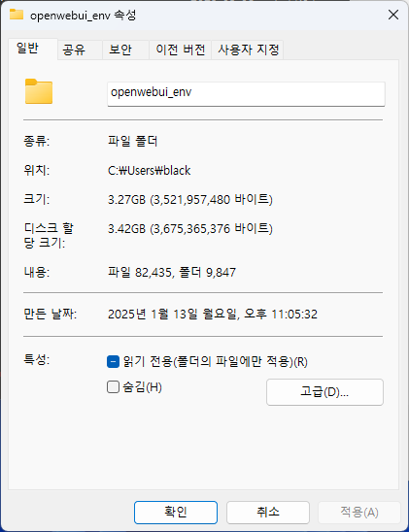Click the size-on-disk value 3.42GB
Screen dimensions: 409x532
point(190,229)
